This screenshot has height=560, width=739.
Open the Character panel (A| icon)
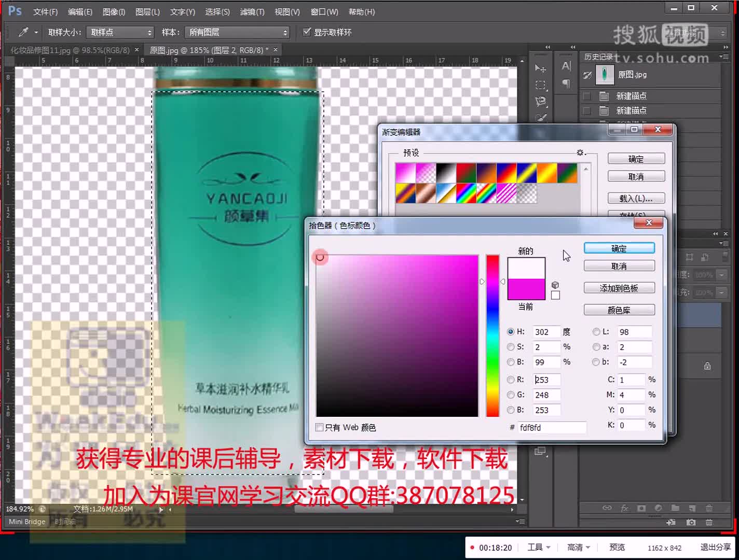(566, 66)
